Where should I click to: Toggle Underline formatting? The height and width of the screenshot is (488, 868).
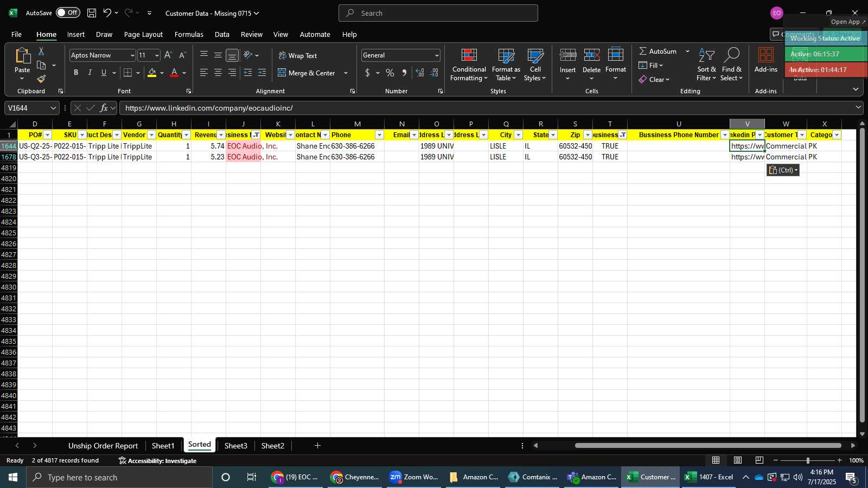click(104, 73)
